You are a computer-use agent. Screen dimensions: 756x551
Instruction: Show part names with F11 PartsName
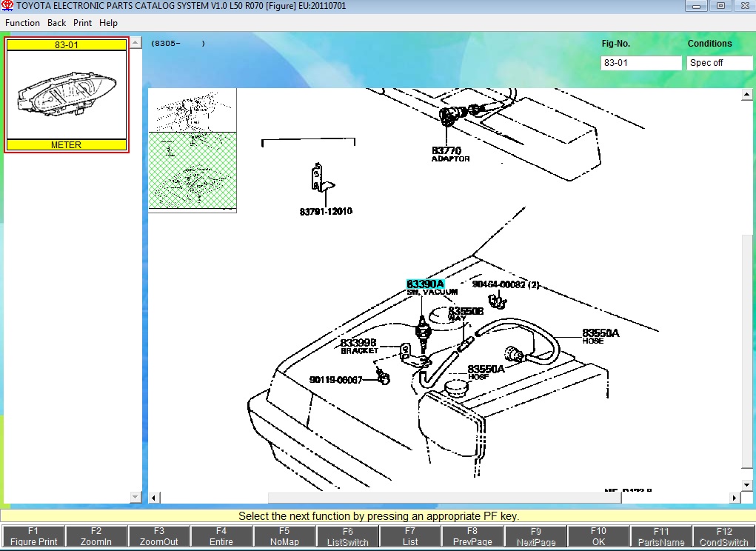coord(661,536)
